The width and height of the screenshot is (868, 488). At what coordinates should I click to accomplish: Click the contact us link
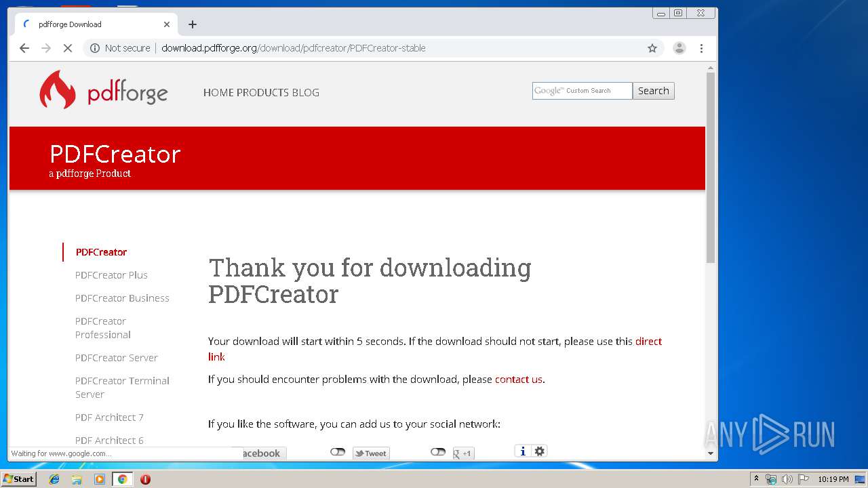coord(519,380)
